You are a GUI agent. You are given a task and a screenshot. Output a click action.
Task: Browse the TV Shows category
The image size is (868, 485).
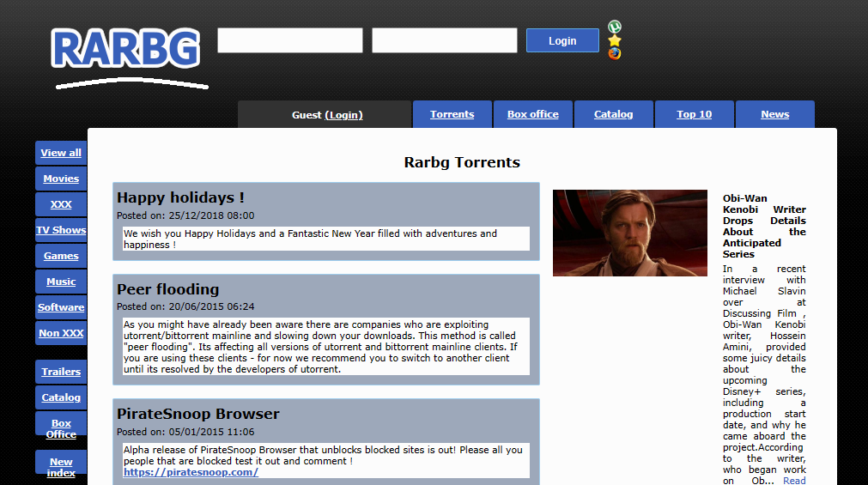(61, 230)
